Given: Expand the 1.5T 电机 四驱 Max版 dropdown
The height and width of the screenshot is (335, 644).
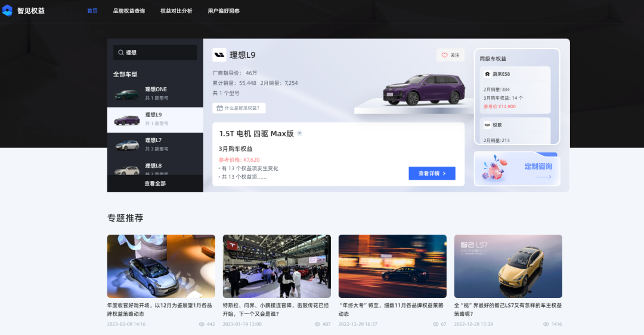Looking at the screenshot, I should [299, 133].
